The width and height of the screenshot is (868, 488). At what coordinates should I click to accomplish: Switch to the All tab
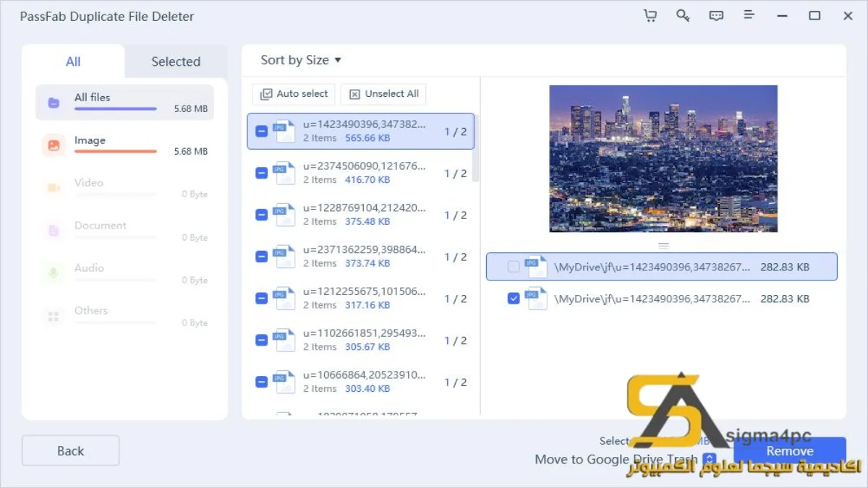(x=73, y=61)
